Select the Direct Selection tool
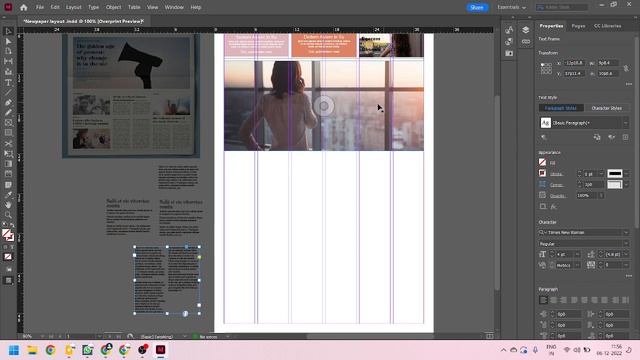This screenshot has height=360, width=640. [8, 41]
